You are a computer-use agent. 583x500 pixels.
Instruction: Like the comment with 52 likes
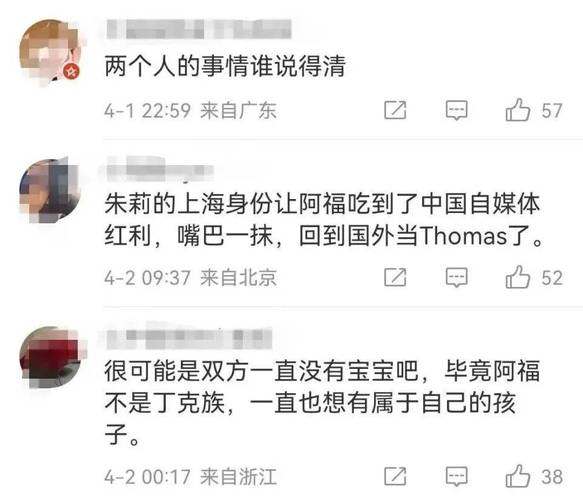coord(518,277)
